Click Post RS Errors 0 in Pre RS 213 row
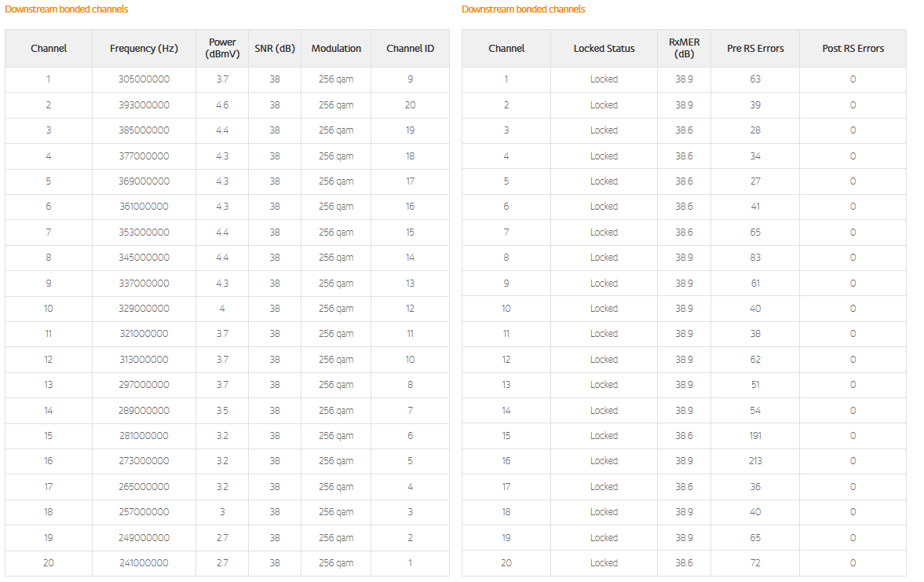924x582 pixels. click(x=853, y=461)
